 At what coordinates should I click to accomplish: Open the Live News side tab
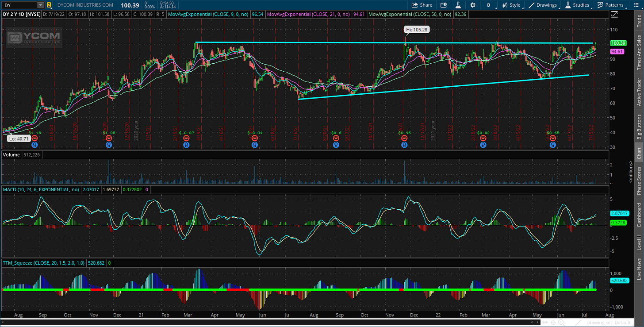point(638,267)
